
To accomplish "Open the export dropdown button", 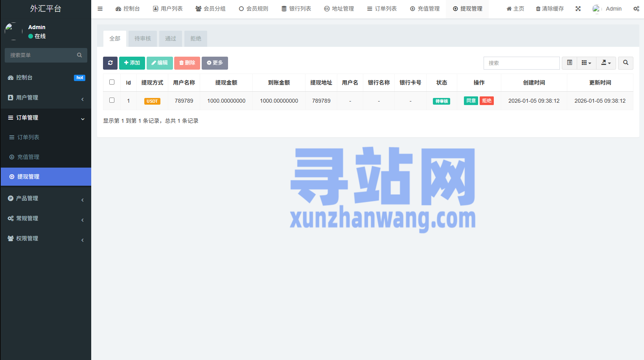I will coord(606,63).
